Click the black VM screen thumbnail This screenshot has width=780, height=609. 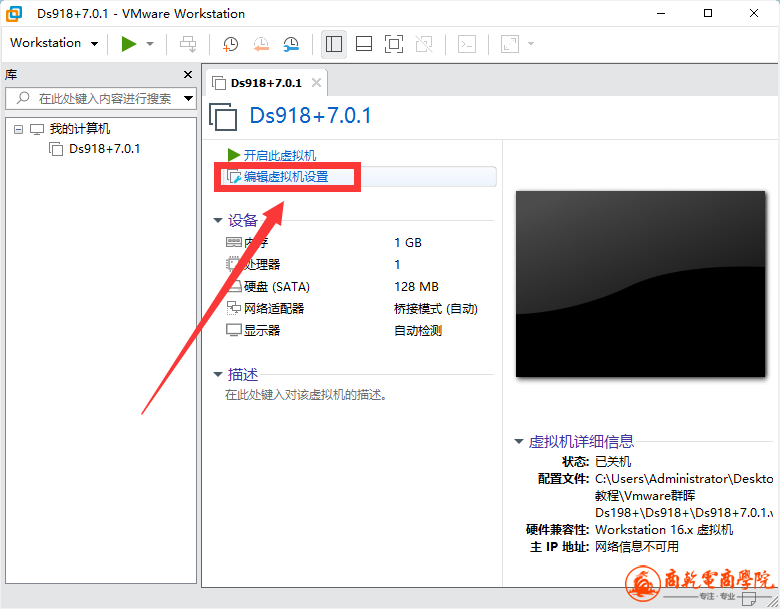640,284
